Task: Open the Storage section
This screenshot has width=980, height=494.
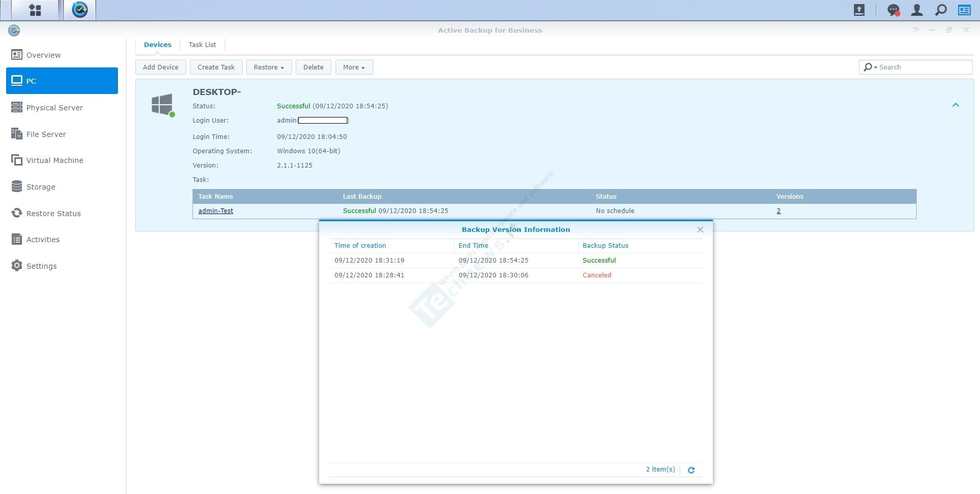Action: [x=62, y=186]
